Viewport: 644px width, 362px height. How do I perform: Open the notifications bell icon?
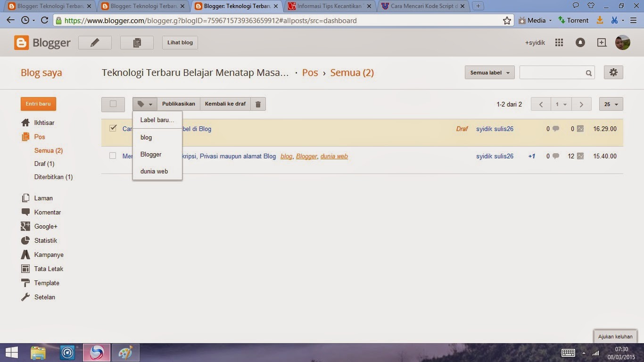coord(580,42)
